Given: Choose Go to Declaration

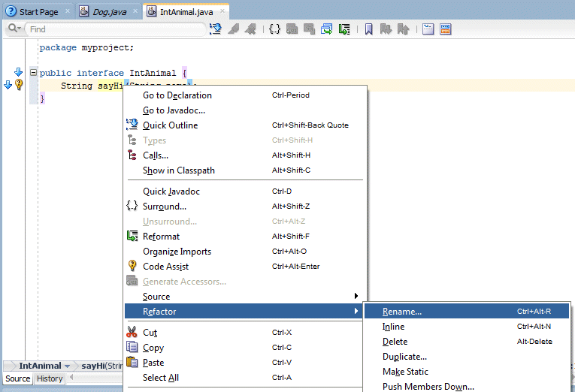Looking at the screenshot, I should 245,95.
